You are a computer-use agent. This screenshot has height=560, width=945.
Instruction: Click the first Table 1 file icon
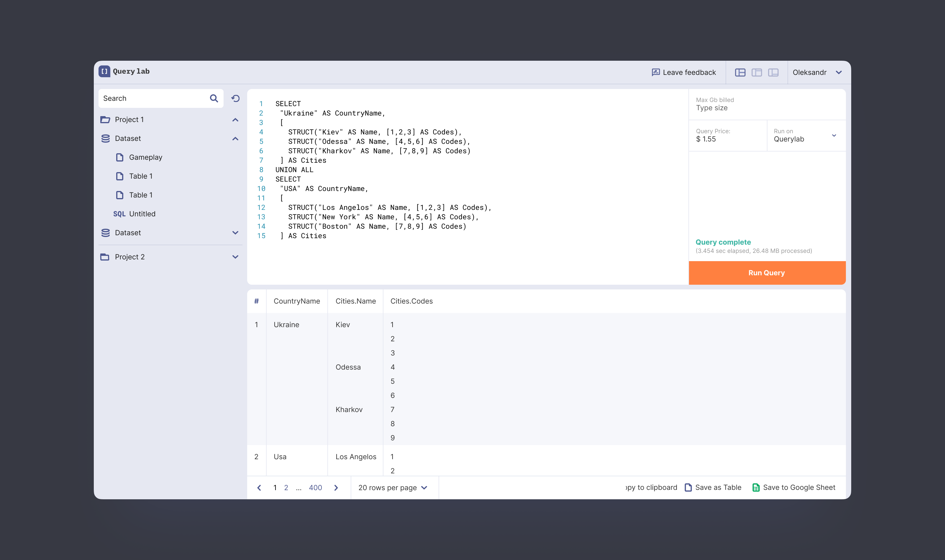pyautogui.click(x=120, y=176)
